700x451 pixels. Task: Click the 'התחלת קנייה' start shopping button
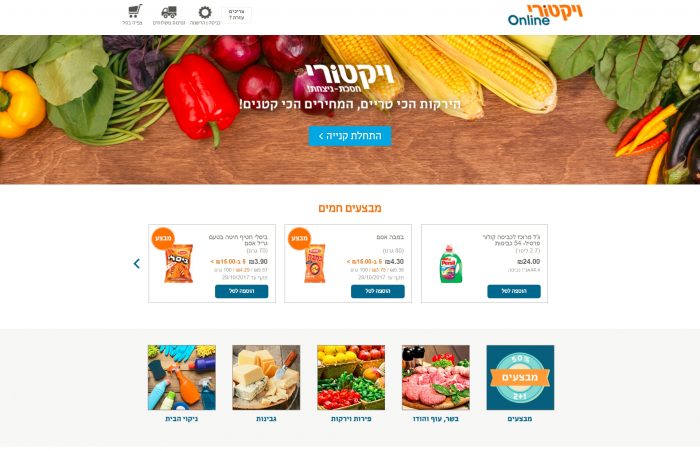point(350,136)
